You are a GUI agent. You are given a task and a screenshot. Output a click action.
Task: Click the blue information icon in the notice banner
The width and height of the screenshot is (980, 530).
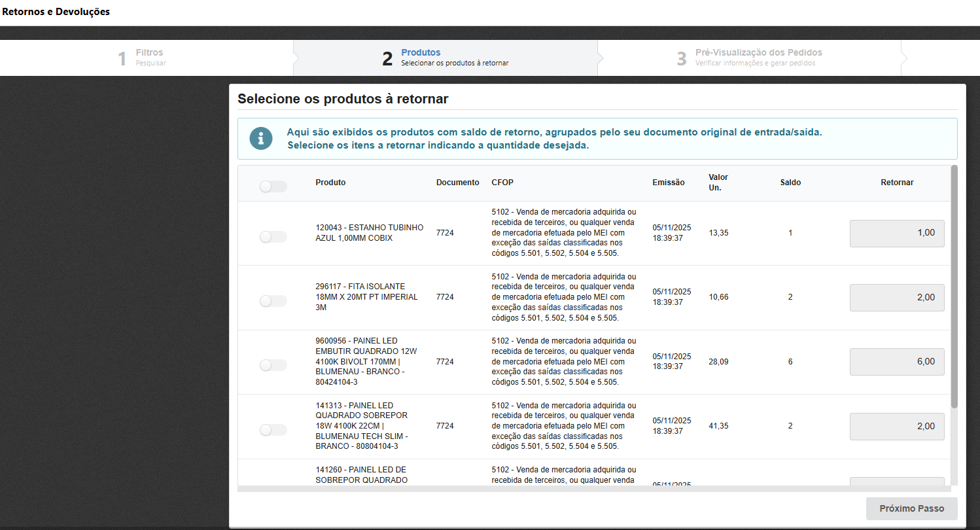coord(260,139)
